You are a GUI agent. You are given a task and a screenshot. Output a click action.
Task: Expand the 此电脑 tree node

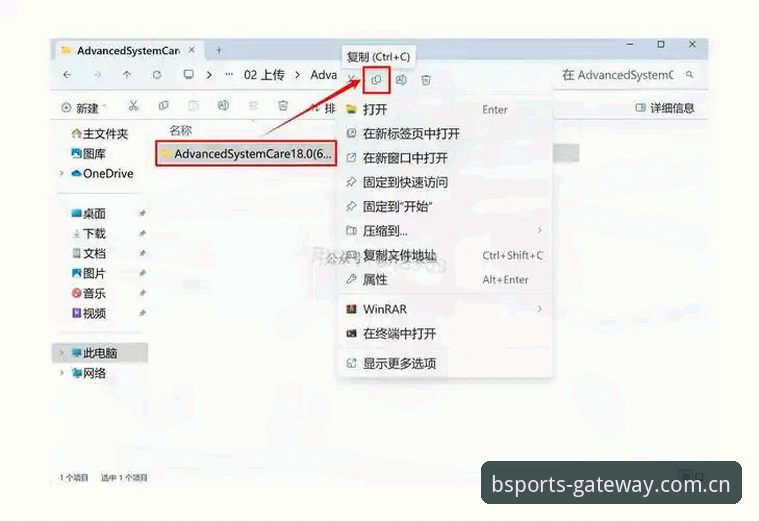[61, 353]
